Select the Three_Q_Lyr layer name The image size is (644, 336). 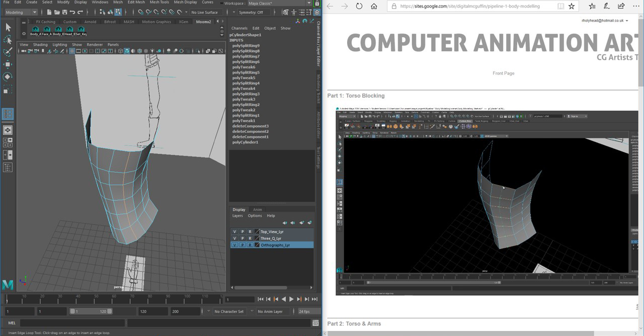pos(271,238)
